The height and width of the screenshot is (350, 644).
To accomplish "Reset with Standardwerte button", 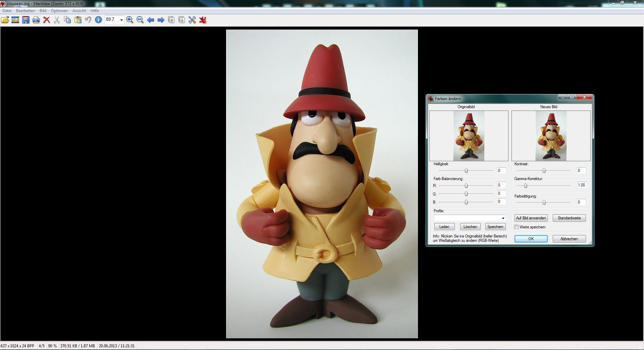I will point(569,218).
